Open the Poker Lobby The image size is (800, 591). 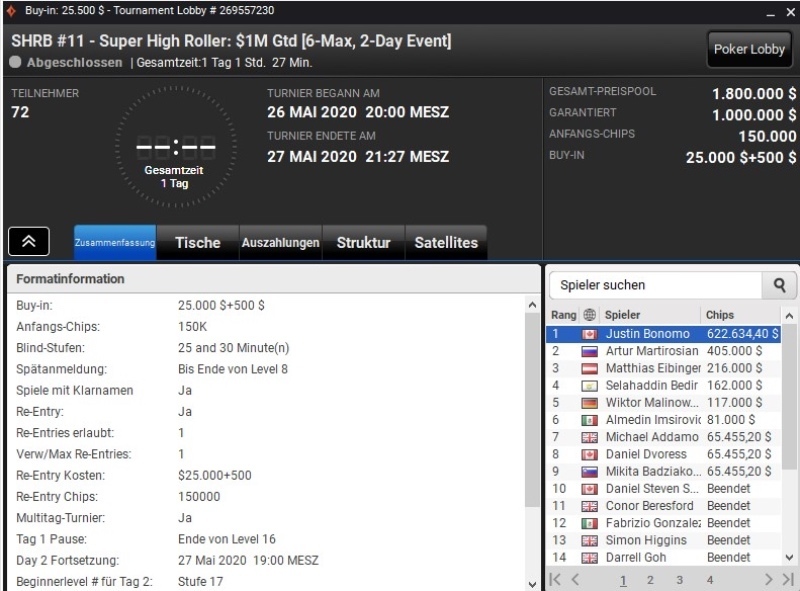tap(748, 49)
